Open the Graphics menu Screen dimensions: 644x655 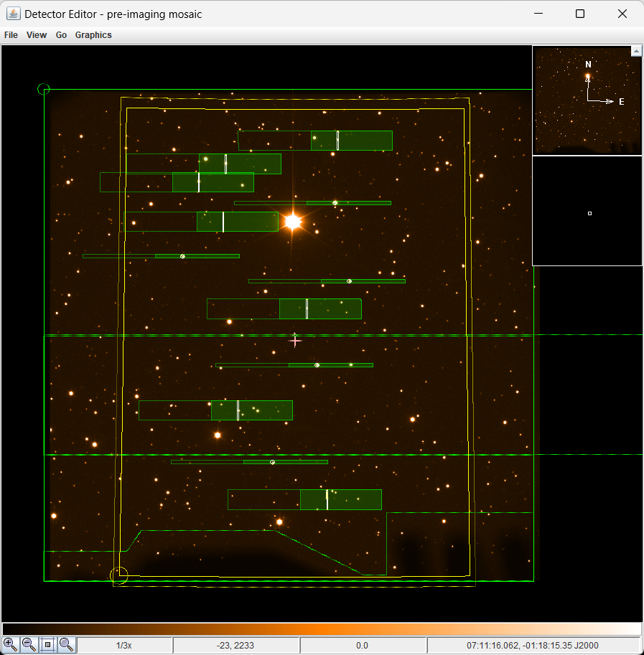point(93,35)
